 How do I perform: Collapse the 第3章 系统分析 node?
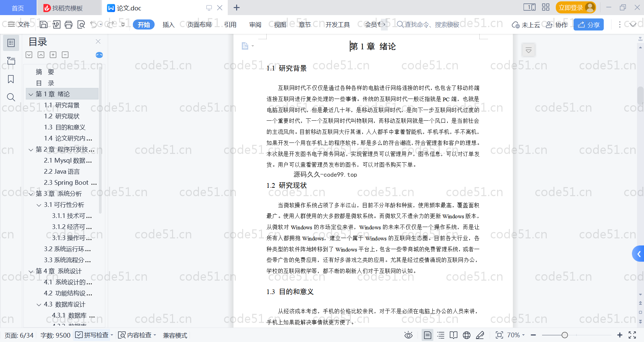31,194
